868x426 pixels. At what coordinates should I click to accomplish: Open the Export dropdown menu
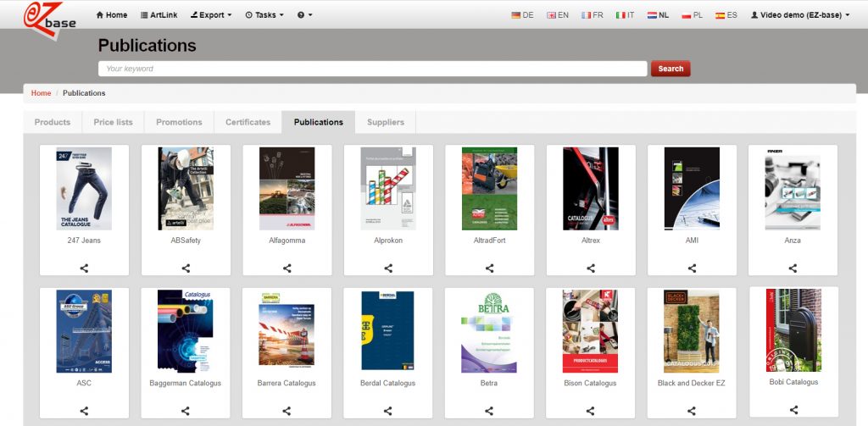click(x=211, y=15)
